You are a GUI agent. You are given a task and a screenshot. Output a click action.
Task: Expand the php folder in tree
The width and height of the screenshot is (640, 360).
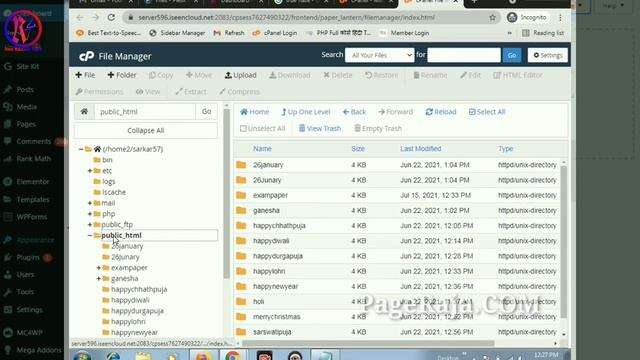click(90, 214)
